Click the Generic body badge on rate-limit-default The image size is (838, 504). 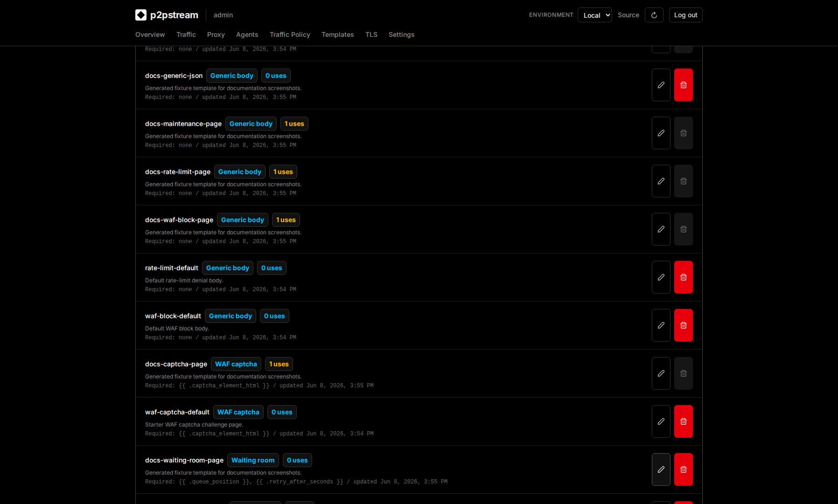[228, 268]
